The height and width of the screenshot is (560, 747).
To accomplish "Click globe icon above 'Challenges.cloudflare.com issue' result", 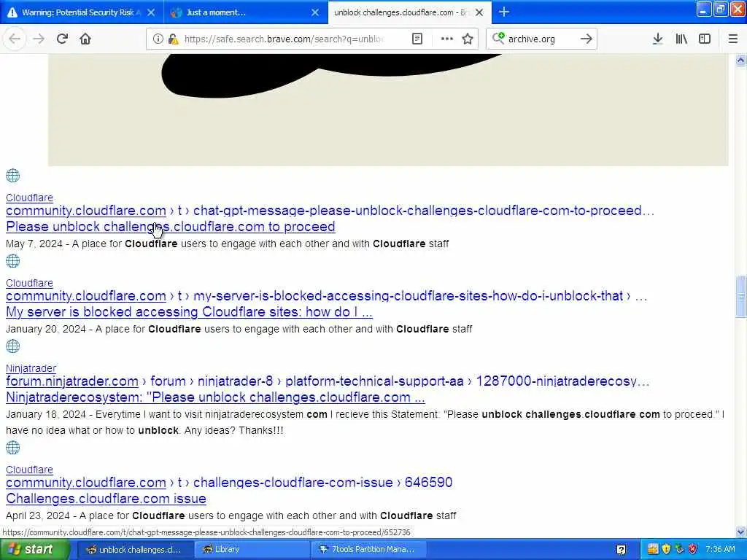I will (13, 448).
